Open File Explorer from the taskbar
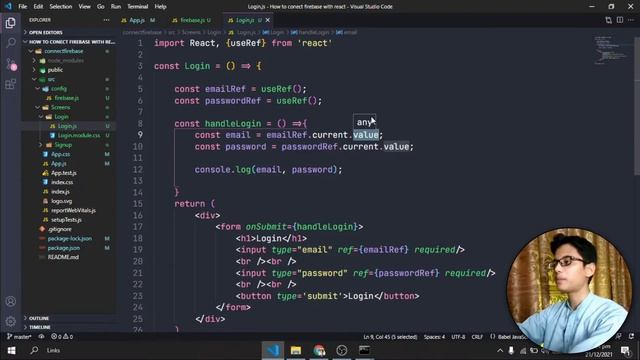The height and width of the screenshot is (360, 640). [x=296, y=350]
